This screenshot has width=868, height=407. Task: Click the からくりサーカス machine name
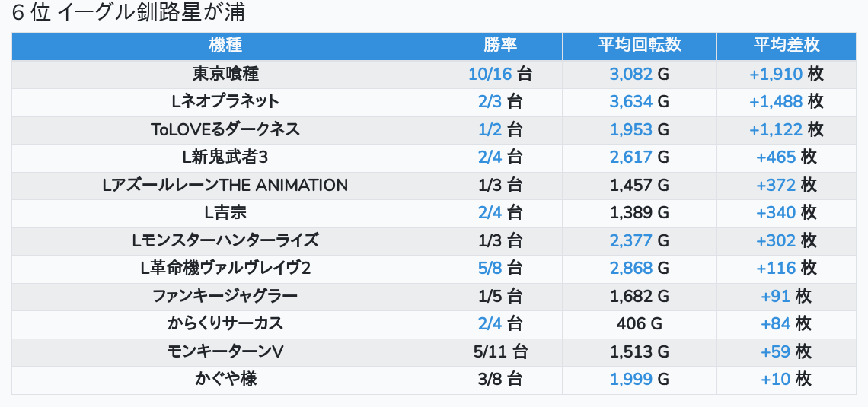tap(225, 323)
